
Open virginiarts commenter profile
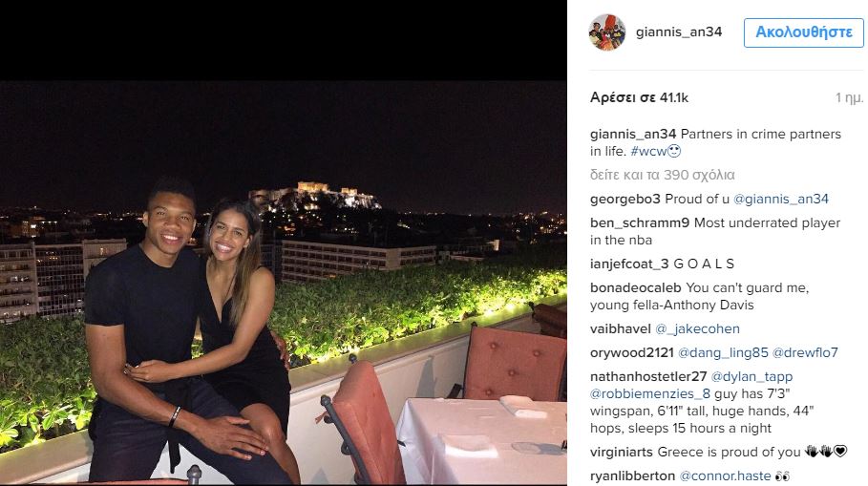pyautogui.click(x=621, y=452)
